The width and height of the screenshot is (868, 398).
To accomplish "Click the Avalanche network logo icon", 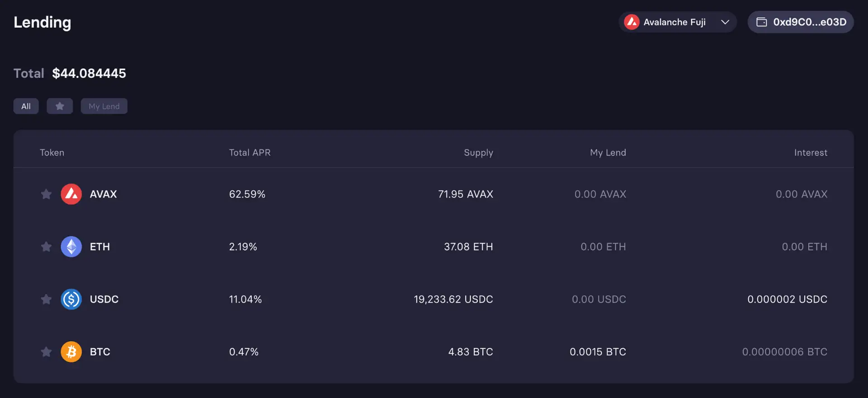I will tap(632, 22).
